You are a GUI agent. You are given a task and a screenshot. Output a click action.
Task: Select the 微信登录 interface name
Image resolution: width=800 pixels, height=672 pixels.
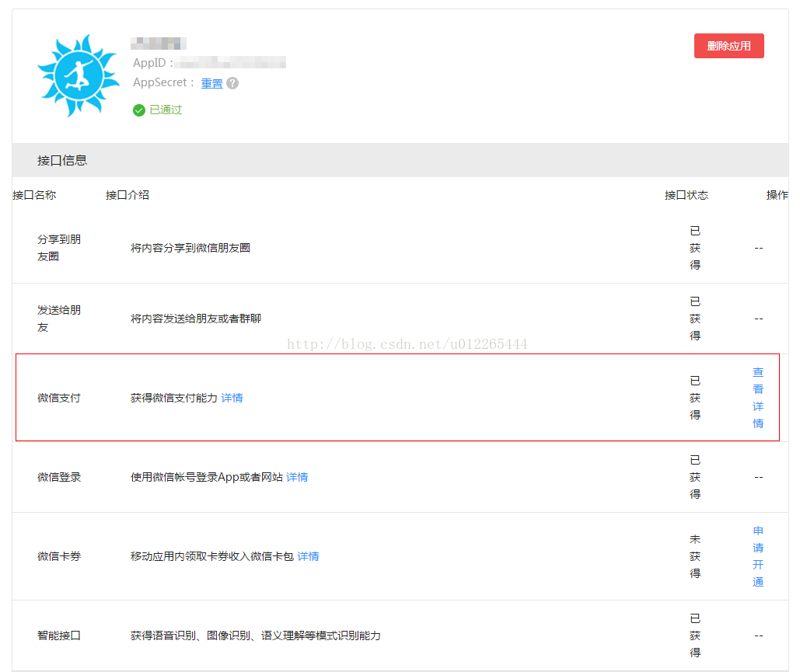click(58, 477)
